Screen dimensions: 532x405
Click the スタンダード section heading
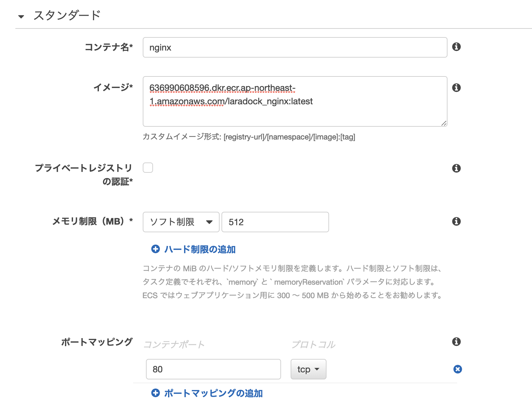67,15
